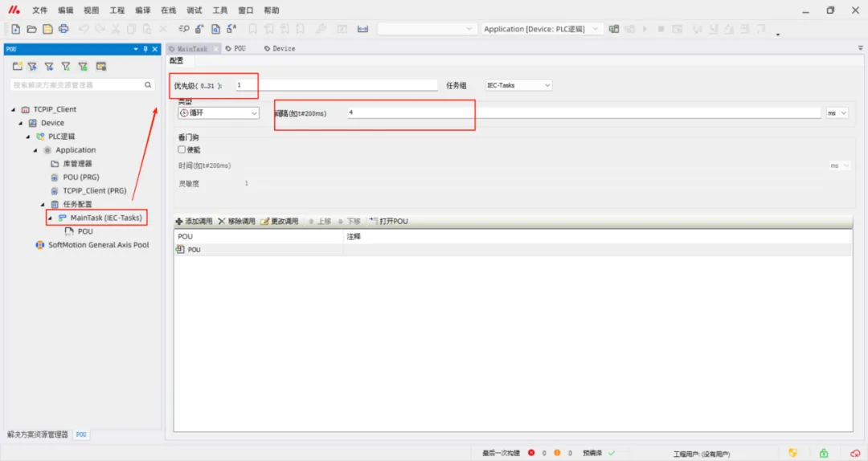868x461 pixels.
Task: Collapse the PLC逻辑 tree node
Action: (28, 137)
